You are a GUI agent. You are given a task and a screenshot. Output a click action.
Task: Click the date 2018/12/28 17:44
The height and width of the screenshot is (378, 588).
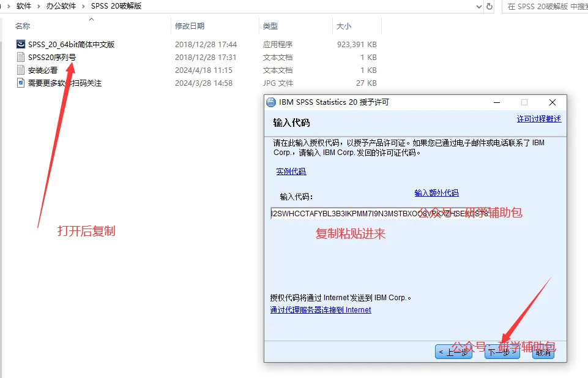pyautogui.click(x=206, y=44)
